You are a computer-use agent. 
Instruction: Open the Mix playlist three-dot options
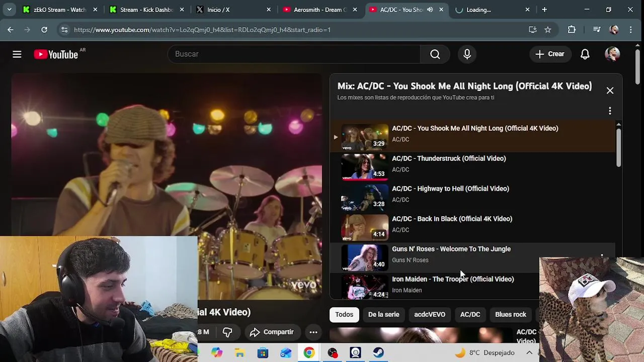tap(610, 111)
